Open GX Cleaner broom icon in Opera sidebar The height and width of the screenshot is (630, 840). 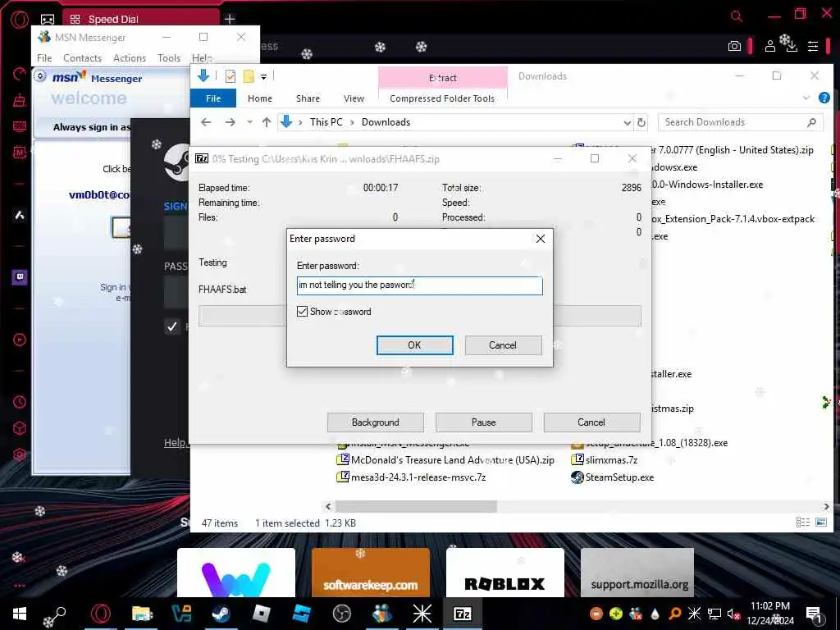coord(20,100)
